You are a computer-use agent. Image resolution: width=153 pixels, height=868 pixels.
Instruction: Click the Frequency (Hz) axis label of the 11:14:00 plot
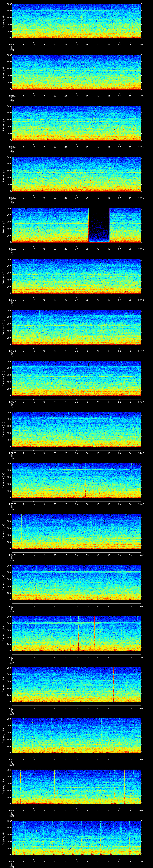3,21
